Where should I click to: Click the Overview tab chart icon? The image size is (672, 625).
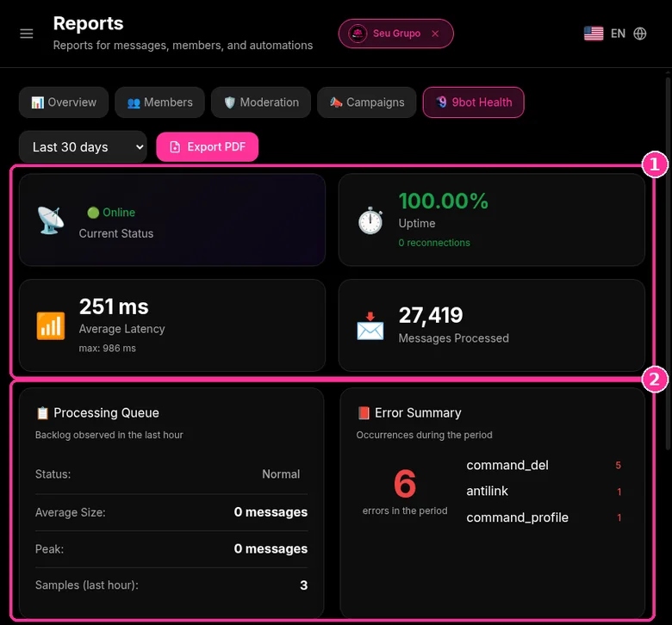(38, 102)
